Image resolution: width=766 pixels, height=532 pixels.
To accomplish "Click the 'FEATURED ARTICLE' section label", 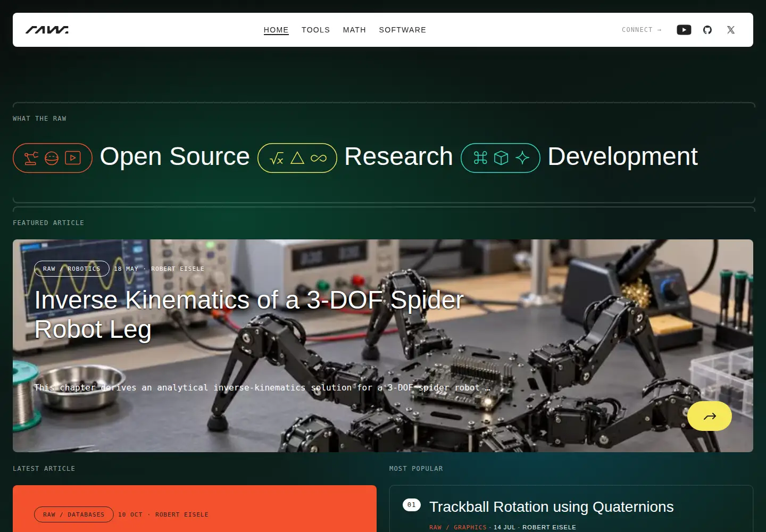I will (x=48, y=223).
